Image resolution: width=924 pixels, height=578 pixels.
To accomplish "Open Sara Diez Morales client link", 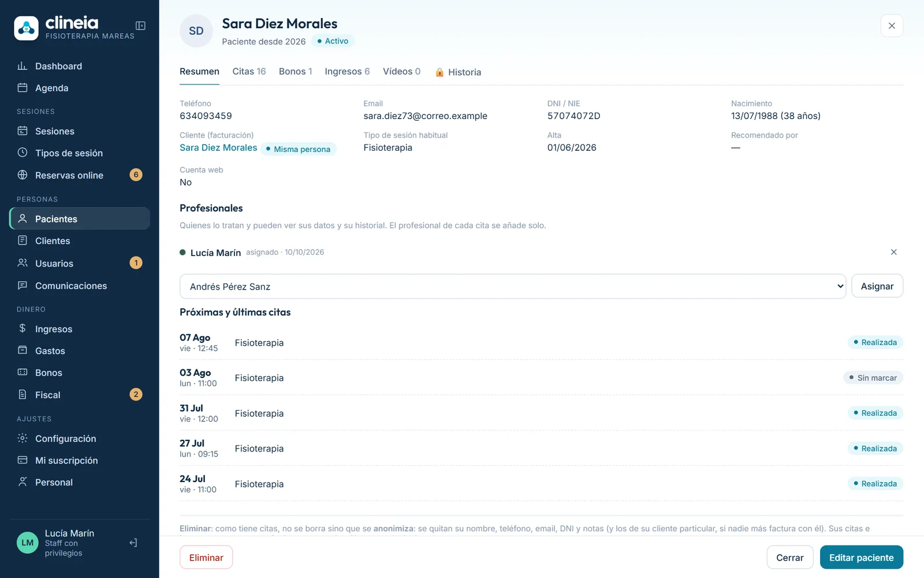I will pyautogui.click(x=218, y=148).
